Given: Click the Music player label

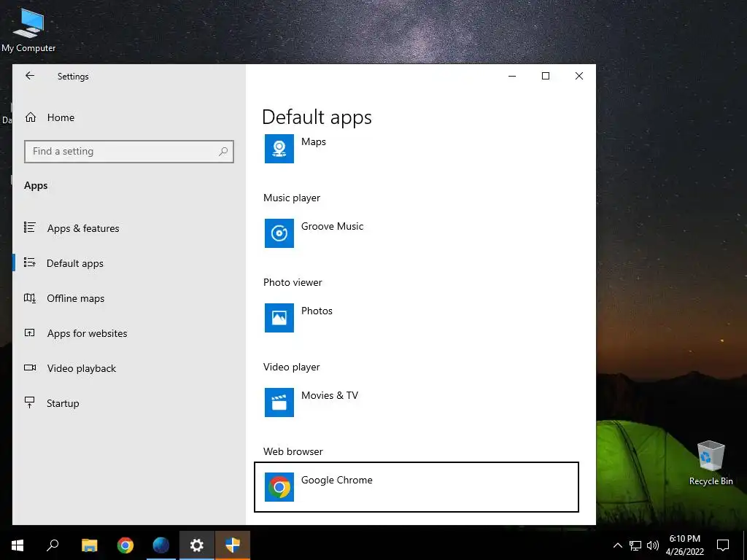Looking at the screenshot, I should point(292,198).
